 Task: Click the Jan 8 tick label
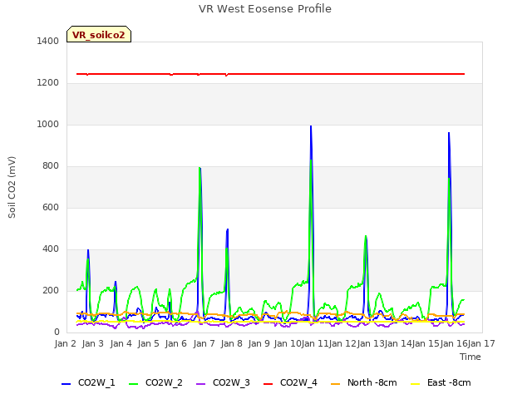[x=231, y=343]
